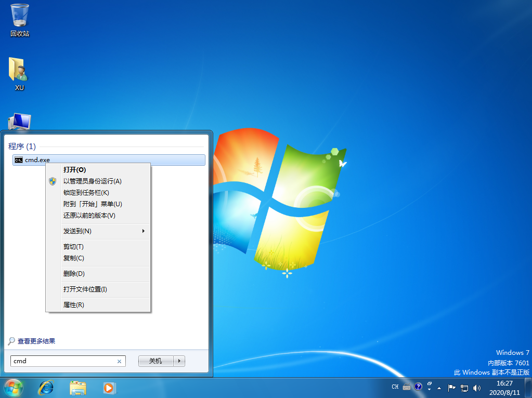Open 属性(R) properties entry
The height and width of the screenshot is (398, 532).
[x=98, y=305]
